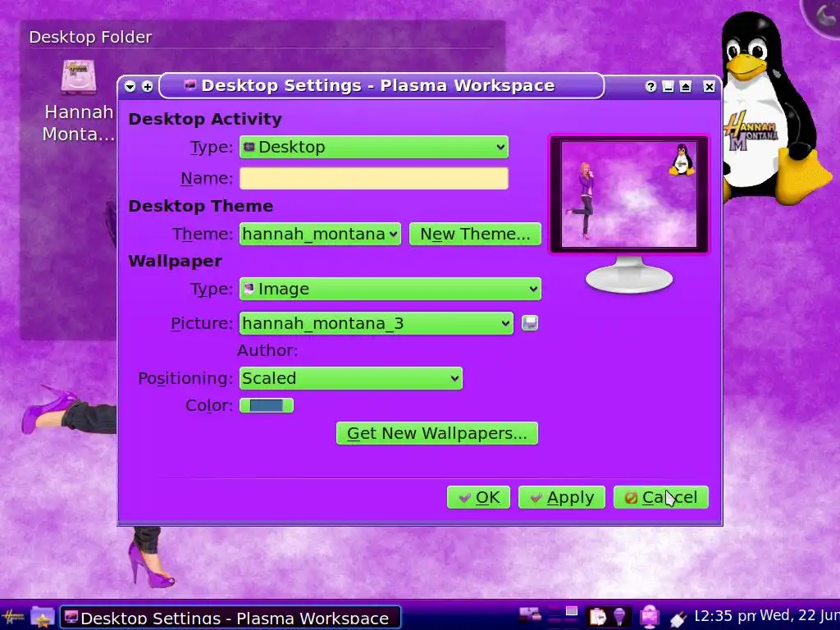Screen dimensions: 840x630
Task: Click the plus icon in the title bar
Action: coord(148,86)
